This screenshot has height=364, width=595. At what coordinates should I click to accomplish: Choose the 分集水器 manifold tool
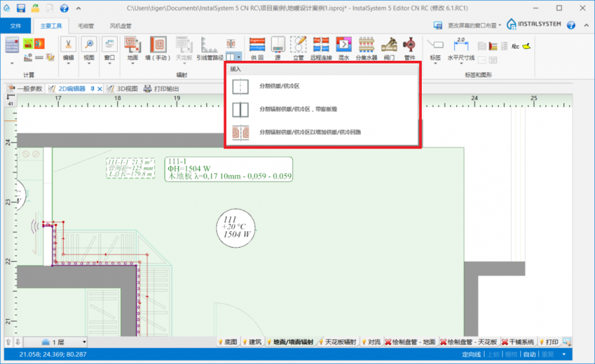367,45
